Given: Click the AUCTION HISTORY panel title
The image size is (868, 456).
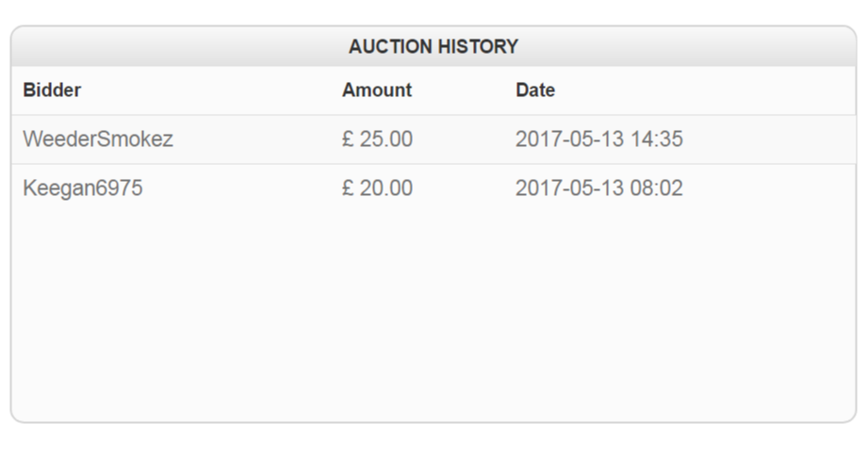Looking at the screenshot, I should [x=433, y=46].
